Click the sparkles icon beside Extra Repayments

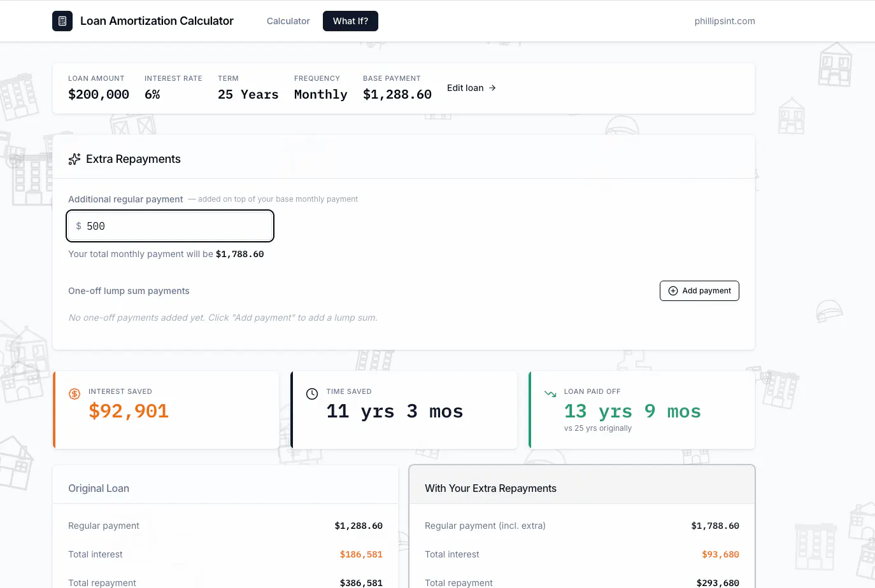[x=75, y=159]
